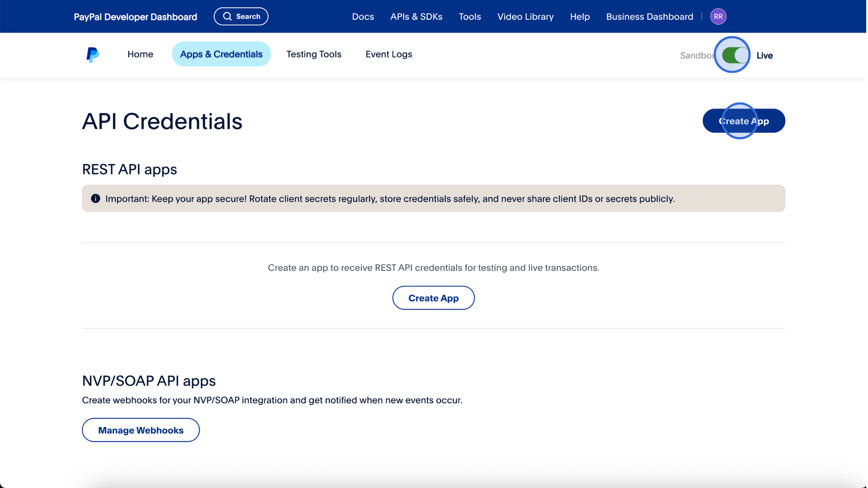The height and width of the screenshot is (488, 868).
Task: Open the Event Logs tab
Action: (x=389, y=54)
